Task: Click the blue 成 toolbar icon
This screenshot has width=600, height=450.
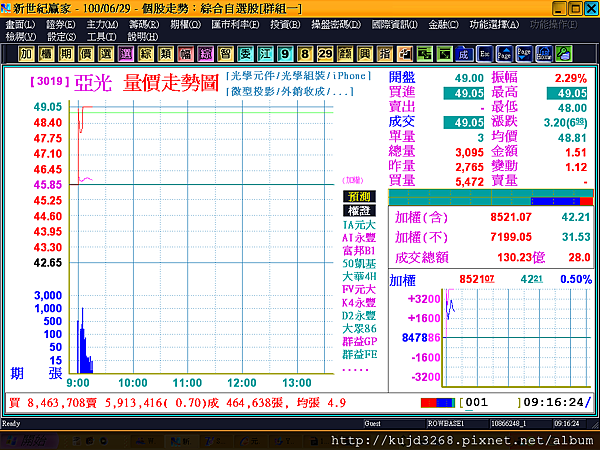Action: (464, 54)
